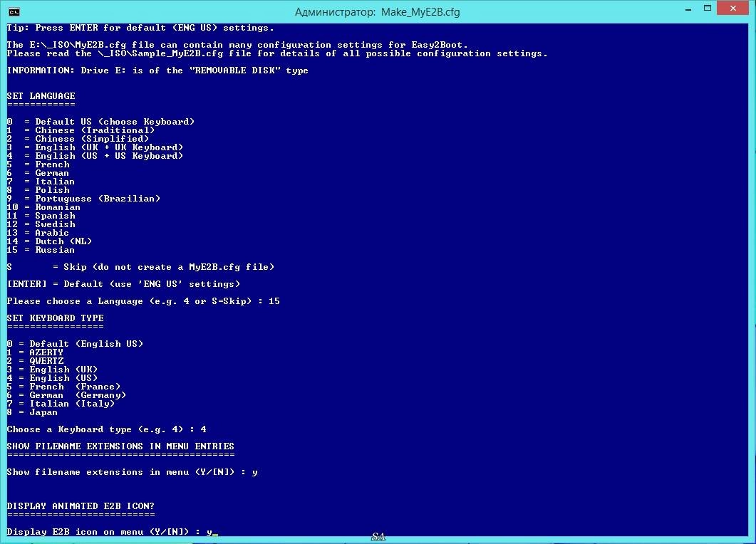Click the line mentioning 'E:\_ISO\MyE2B.cfg file'

point(237,45)
